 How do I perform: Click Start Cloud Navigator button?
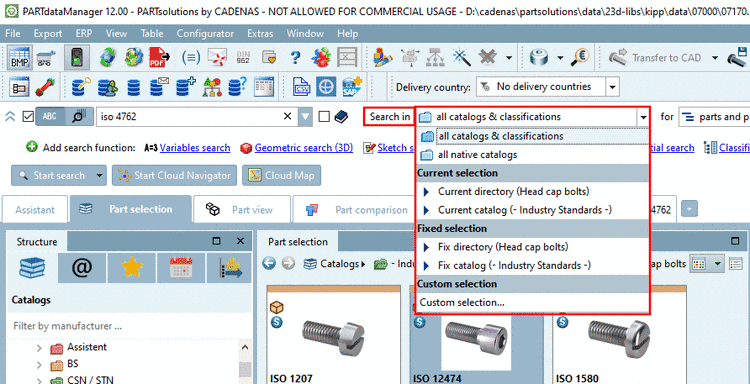pos(175,176)
